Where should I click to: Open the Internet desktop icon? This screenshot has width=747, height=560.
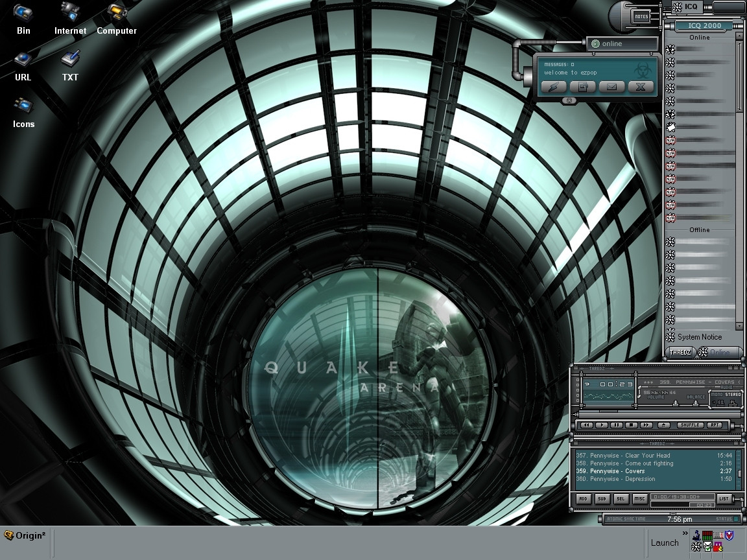pos(70,19)
